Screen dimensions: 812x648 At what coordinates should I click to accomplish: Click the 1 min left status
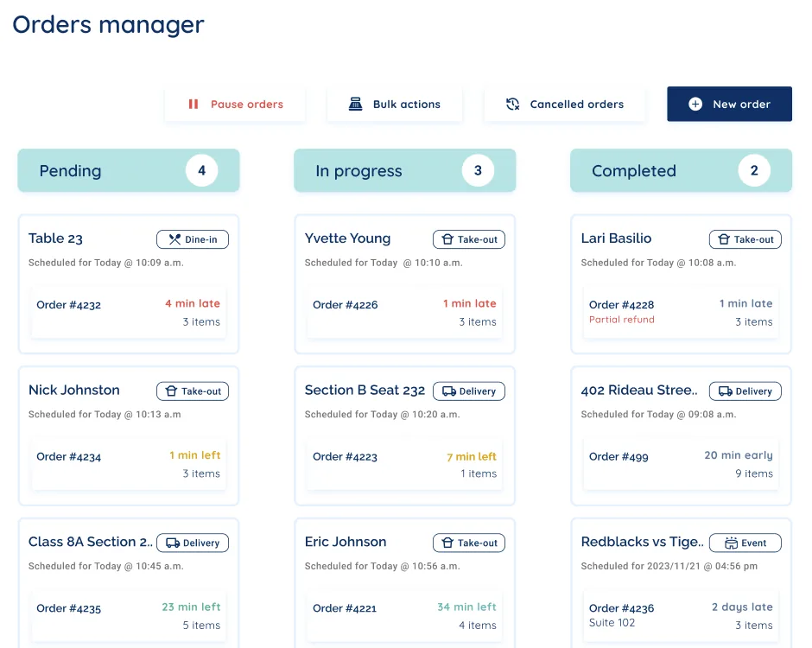pos(194,455)
